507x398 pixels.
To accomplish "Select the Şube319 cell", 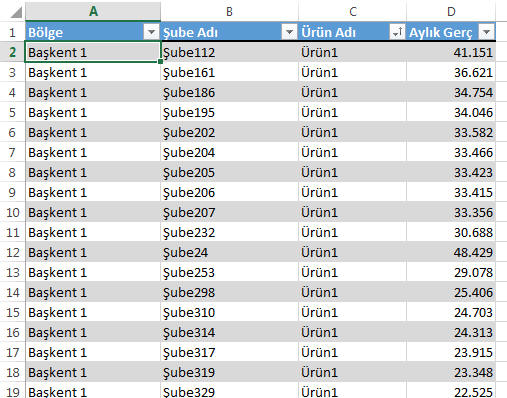I will click(229, 372).
